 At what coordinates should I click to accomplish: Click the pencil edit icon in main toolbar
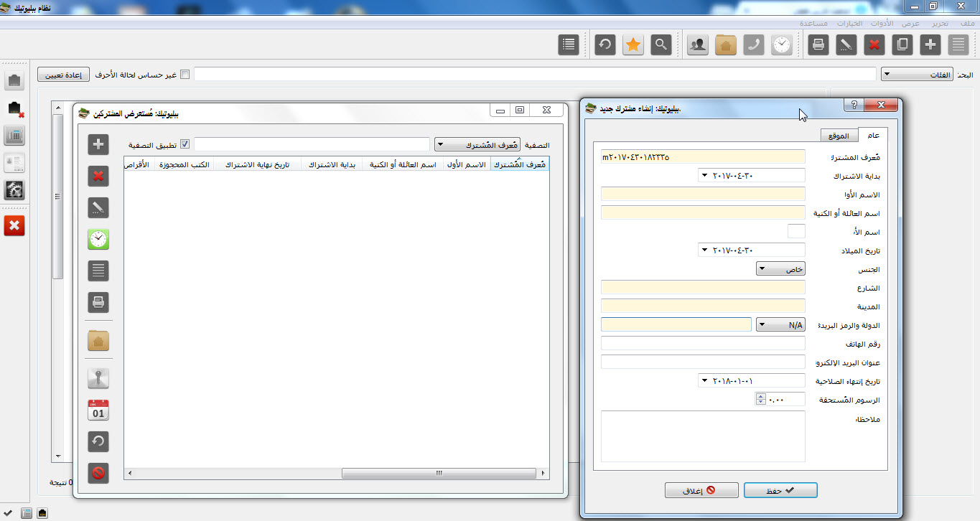point(846,44)
